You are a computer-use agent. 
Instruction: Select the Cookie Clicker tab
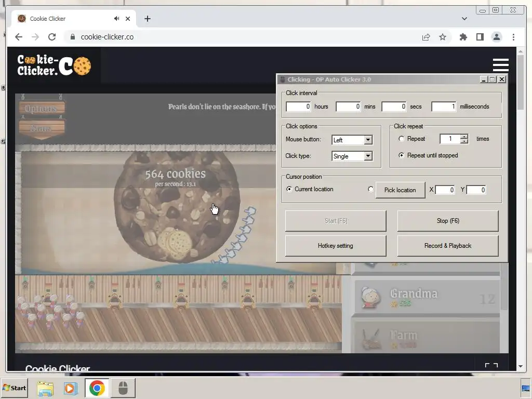pyautogui.click(x=74, y=19)
